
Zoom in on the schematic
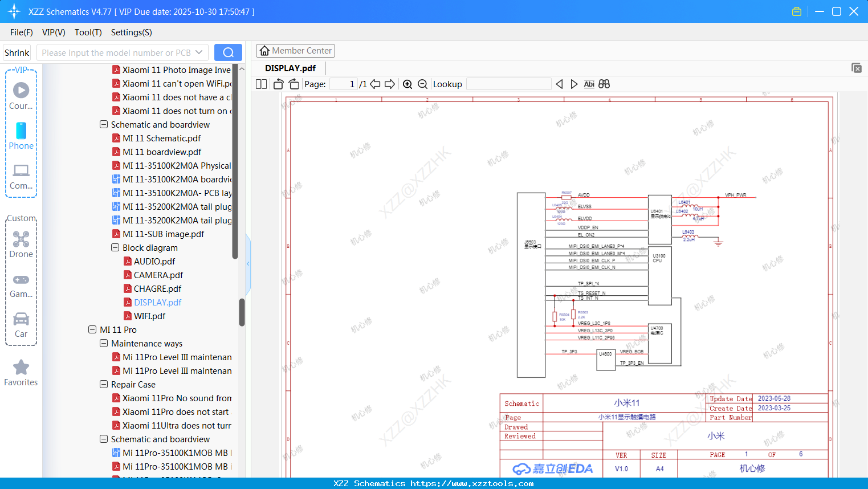(407, 84)
